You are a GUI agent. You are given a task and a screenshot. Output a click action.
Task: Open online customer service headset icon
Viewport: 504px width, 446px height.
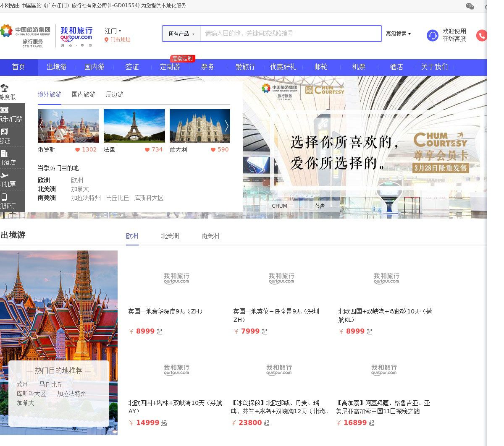(432, 36)
